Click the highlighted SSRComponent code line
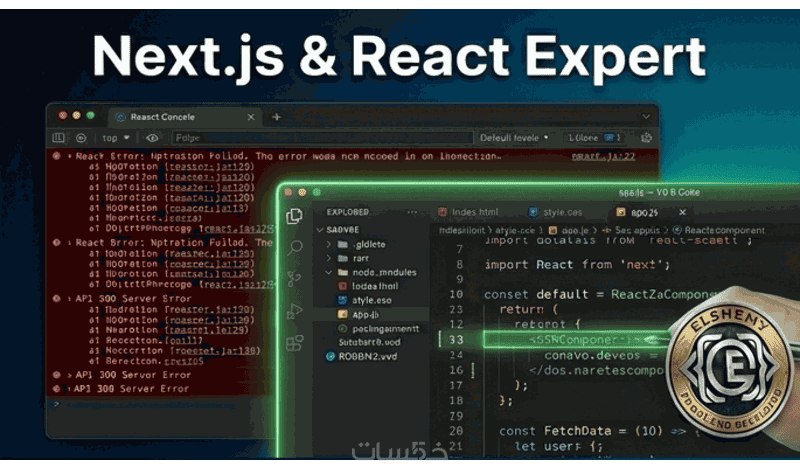The height and width of the screenshot is (470, 800). tap(575, 340)
